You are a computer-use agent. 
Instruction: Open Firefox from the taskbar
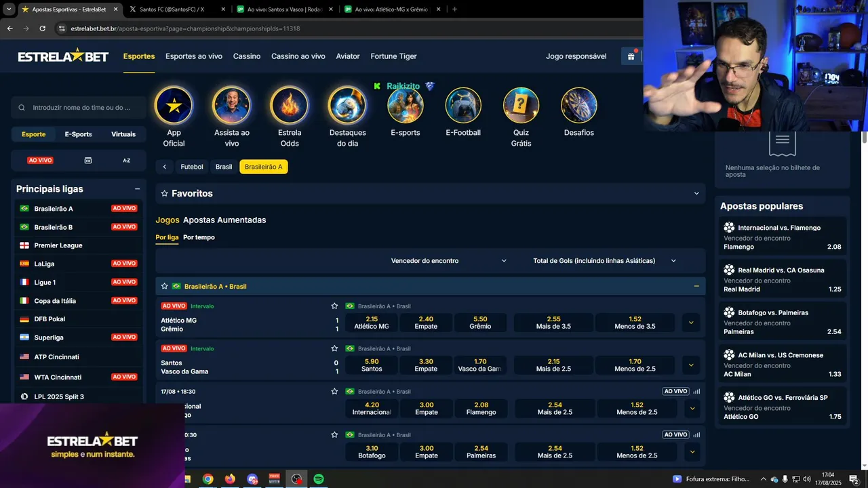230,479
